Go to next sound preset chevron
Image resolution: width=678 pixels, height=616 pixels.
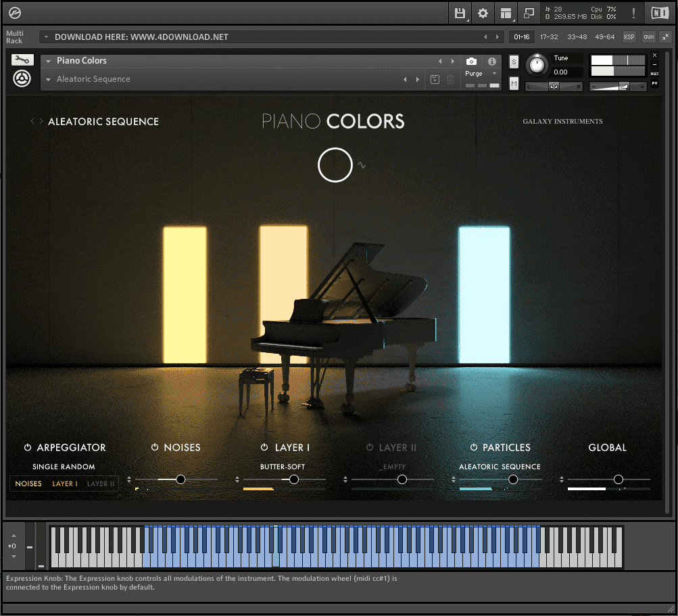coord(41,121)
